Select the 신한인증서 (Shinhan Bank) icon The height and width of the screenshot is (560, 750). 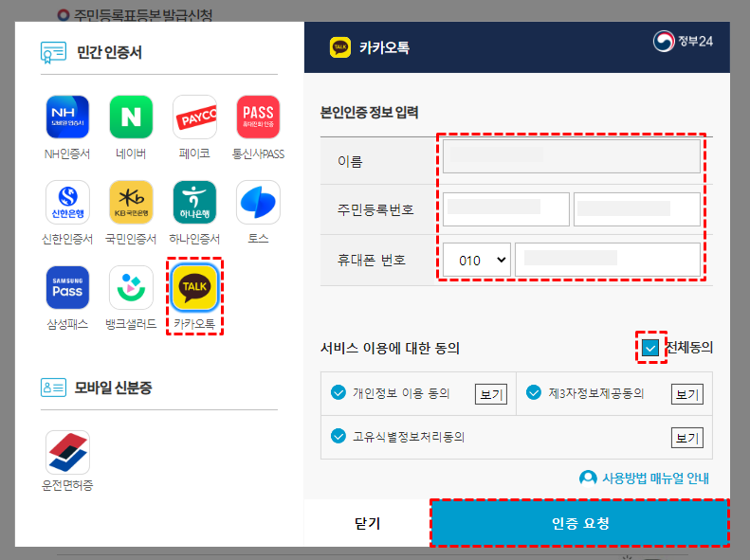tap(67, 202)
